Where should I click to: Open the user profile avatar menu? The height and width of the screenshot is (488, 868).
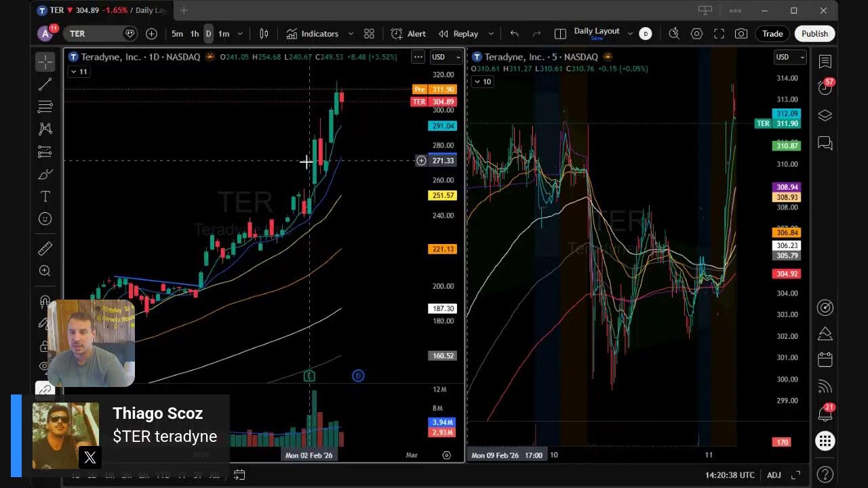[45, 33]
